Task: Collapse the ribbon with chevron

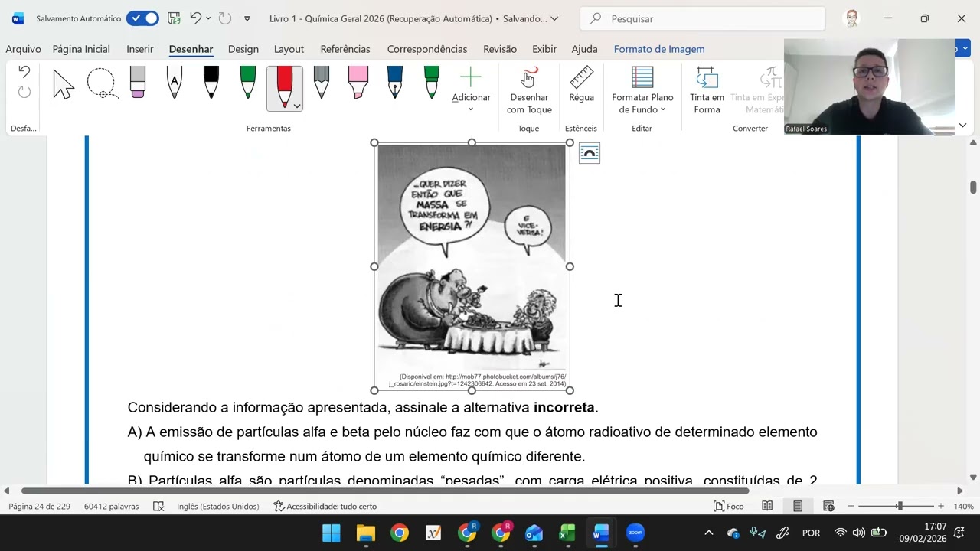Action: coord(962,125)
